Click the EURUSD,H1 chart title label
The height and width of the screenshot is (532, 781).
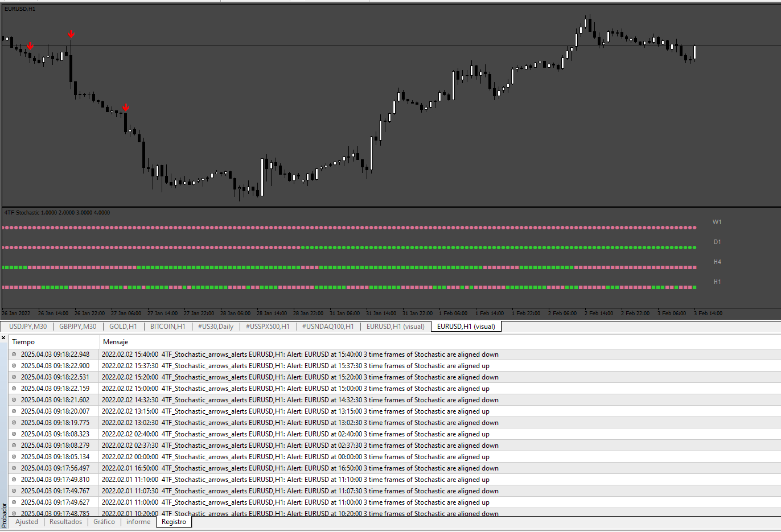coord(20,9)
